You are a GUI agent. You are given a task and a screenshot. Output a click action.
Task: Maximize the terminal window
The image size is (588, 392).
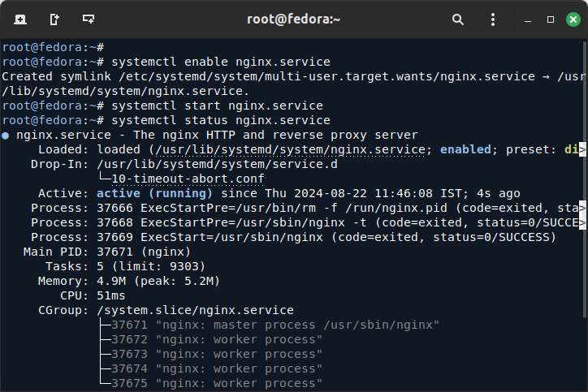point(551,19)
